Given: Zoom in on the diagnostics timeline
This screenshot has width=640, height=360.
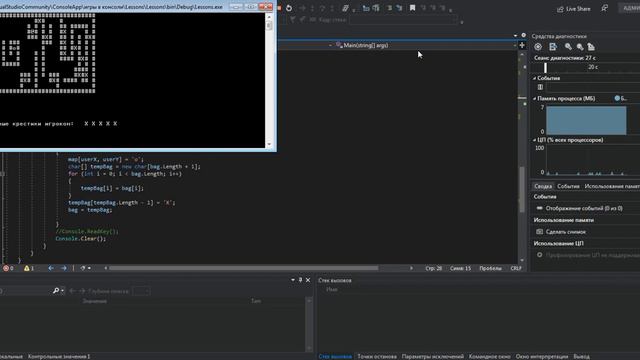Looking at the screenshot, I should point(568,47).
